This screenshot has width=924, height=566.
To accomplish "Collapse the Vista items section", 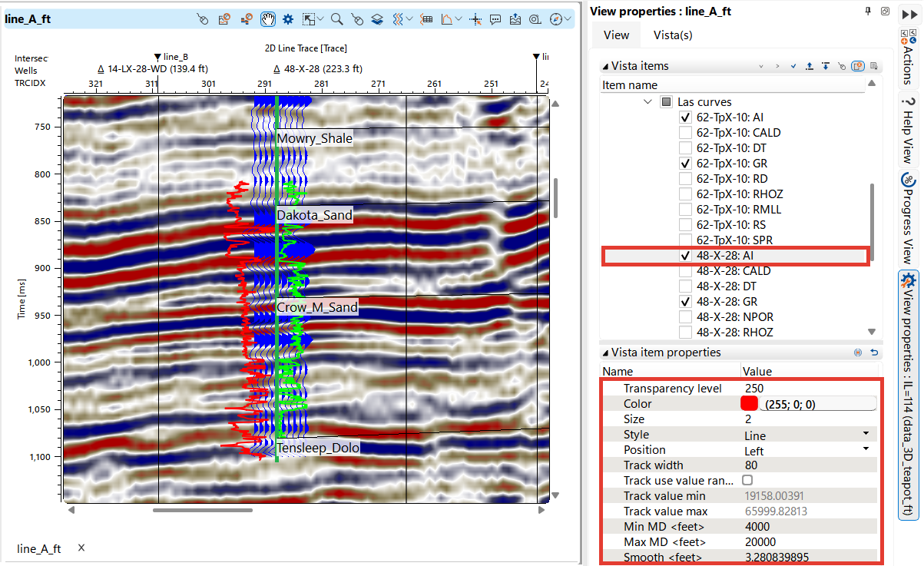I will [604, 66].
